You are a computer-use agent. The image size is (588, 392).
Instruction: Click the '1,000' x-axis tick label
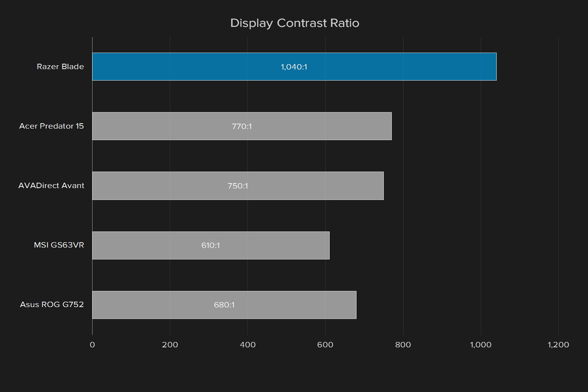[x=481, y=345]
